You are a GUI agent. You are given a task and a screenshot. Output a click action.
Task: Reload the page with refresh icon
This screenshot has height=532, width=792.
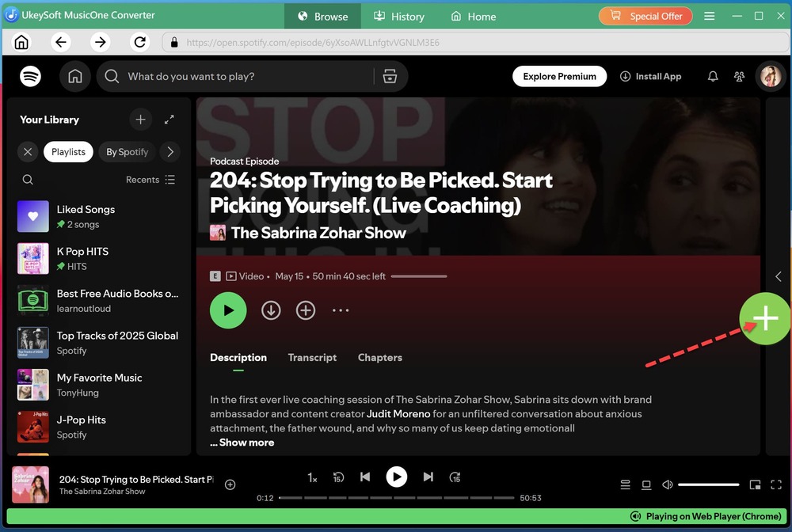pos(140,42)
